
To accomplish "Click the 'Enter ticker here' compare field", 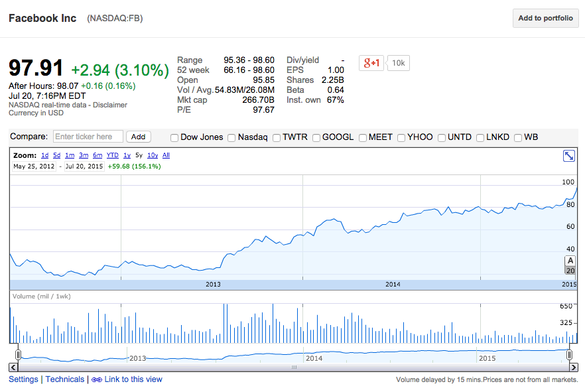I will click(x=88, y=137).
